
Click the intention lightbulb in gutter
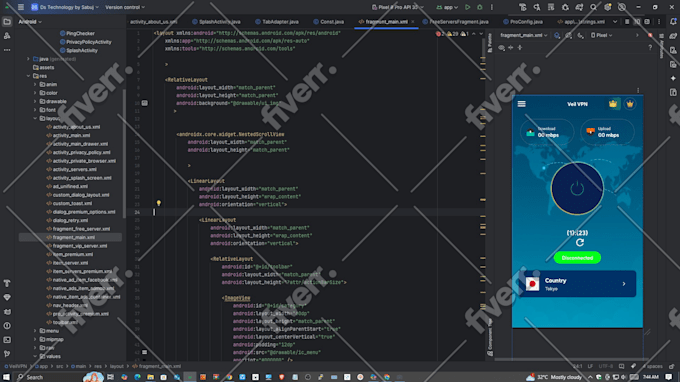159,203
